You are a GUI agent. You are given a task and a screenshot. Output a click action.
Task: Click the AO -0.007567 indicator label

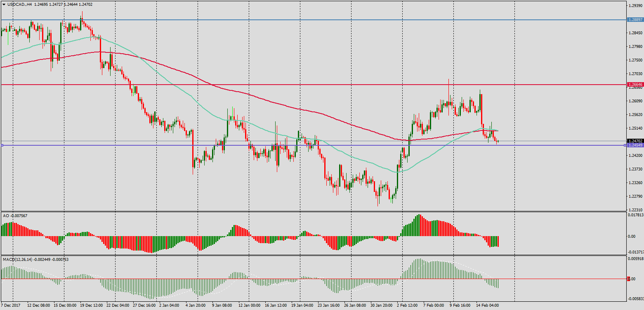tap(15, 216)
